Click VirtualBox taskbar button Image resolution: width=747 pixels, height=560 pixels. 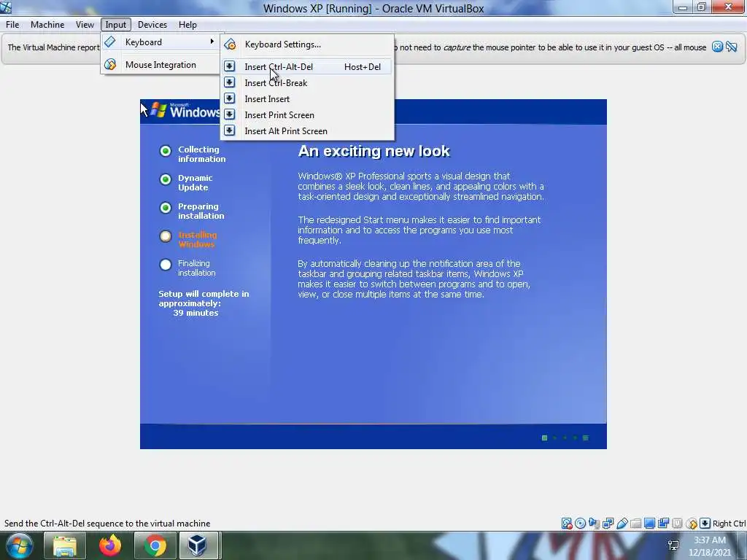[x=198, y=545]
